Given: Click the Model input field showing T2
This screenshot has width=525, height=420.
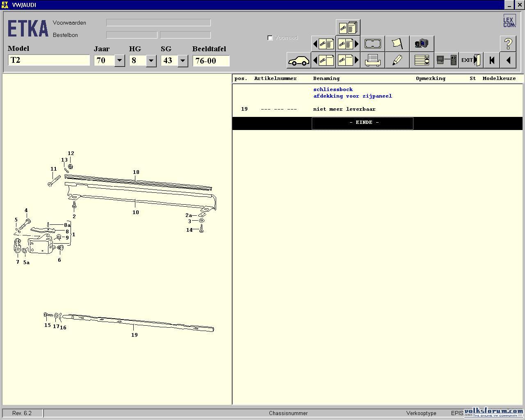Looking at the screenshot, I should click(49, 60).
